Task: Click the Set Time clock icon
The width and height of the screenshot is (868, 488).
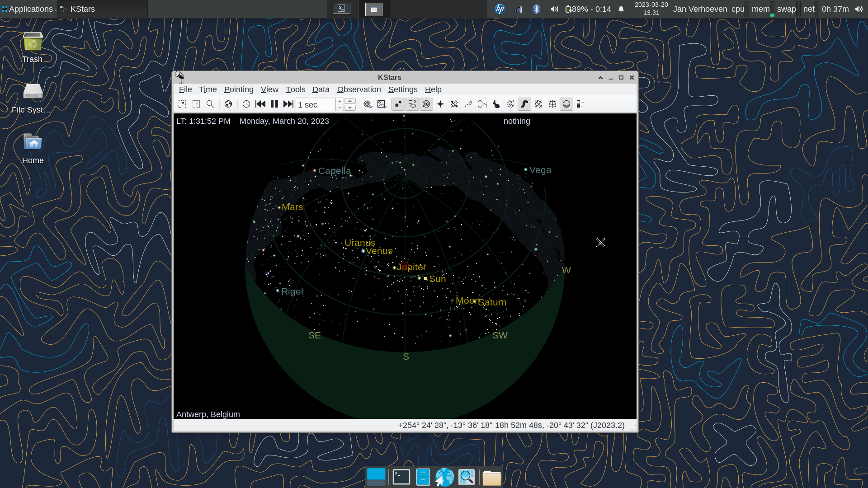Action: point(246,104)
